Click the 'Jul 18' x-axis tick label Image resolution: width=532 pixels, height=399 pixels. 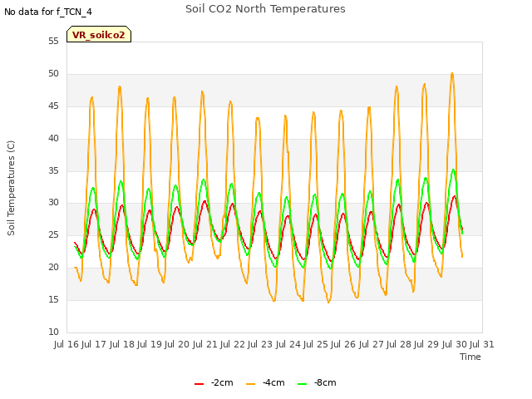click(x=122, y=344)
